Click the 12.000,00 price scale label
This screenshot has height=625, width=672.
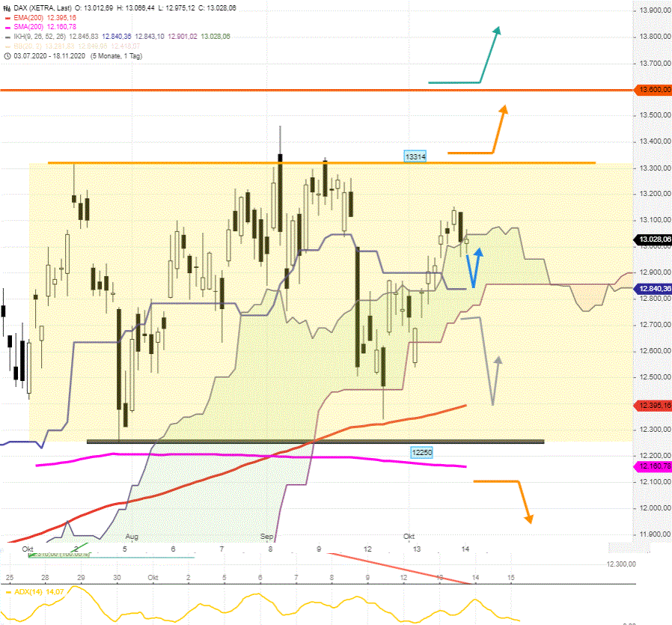(x=655, y=508)
